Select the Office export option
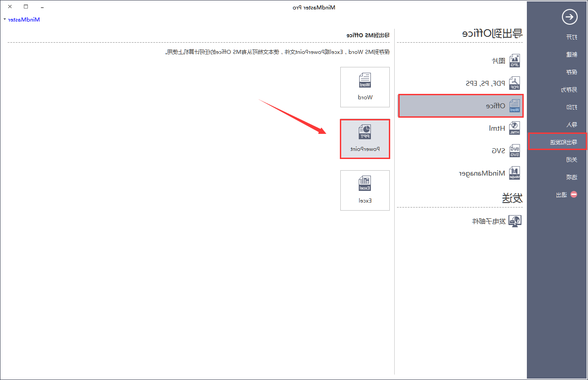 coord(461,106)
